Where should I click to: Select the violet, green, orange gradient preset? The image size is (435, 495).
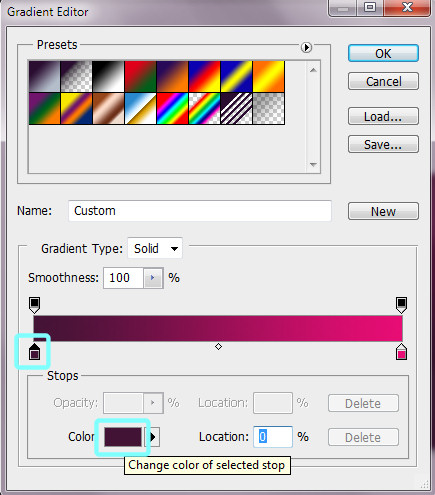[x=44, y=109]
